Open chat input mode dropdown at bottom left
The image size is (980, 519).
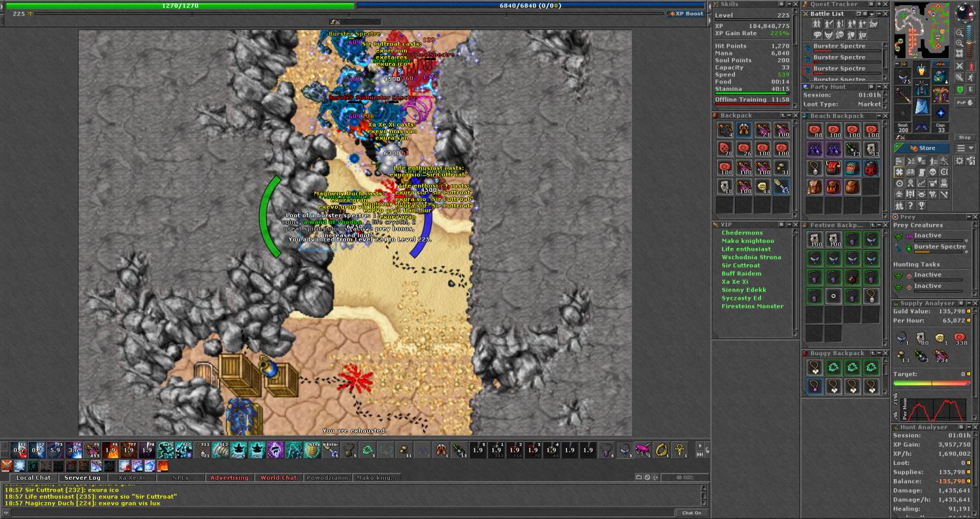6,512
